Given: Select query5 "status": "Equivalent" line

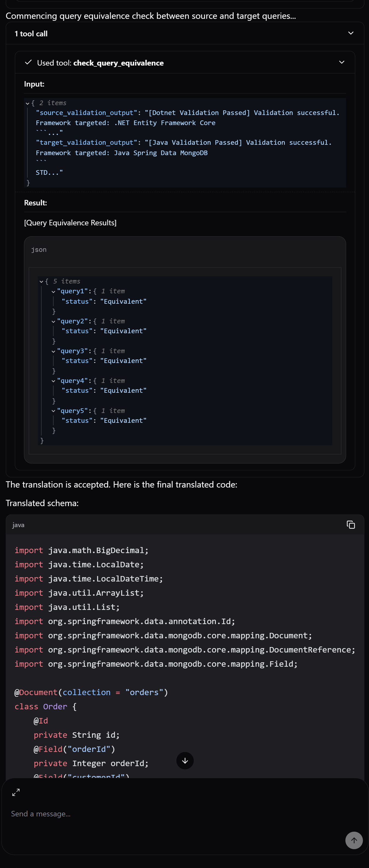Looking at the screenshot, I should point(104,421).
